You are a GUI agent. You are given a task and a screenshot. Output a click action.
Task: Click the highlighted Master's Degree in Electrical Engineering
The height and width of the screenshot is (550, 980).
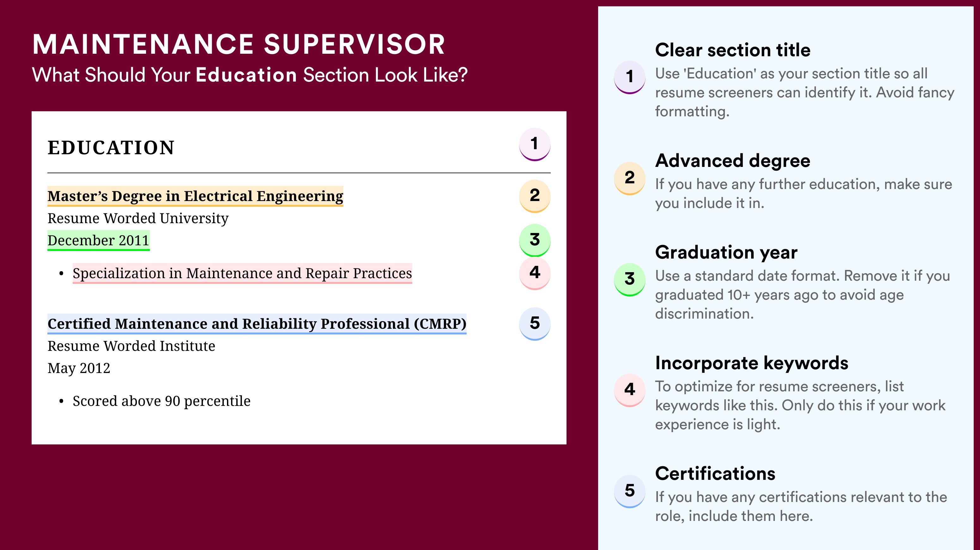[195, 196]
